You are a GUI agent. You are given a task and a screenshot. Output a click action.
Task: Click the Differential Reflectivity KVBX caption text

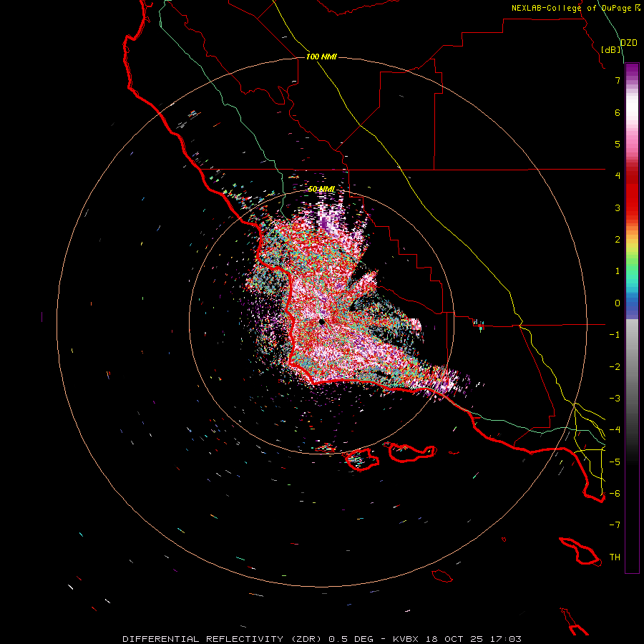click(322, 639)
